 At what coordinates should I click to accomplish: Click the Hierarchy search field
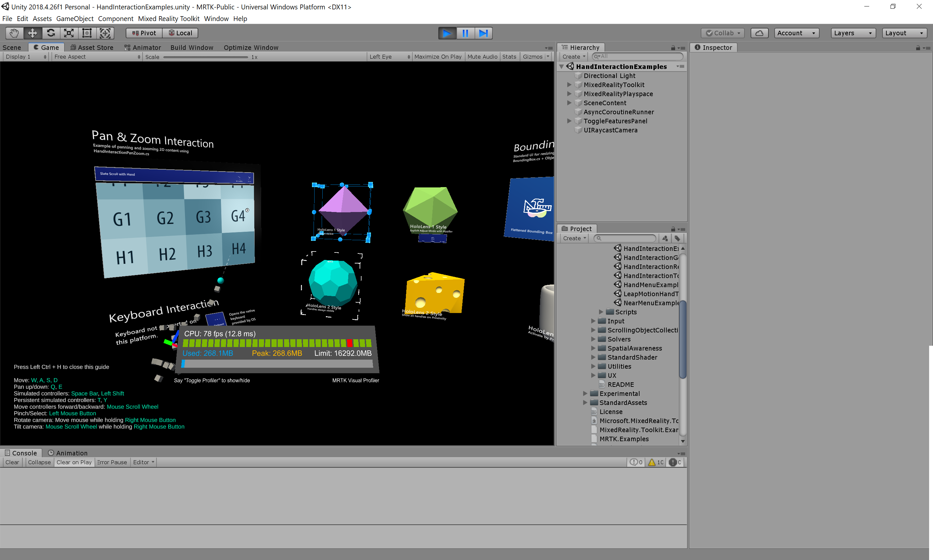click(637, 56)
